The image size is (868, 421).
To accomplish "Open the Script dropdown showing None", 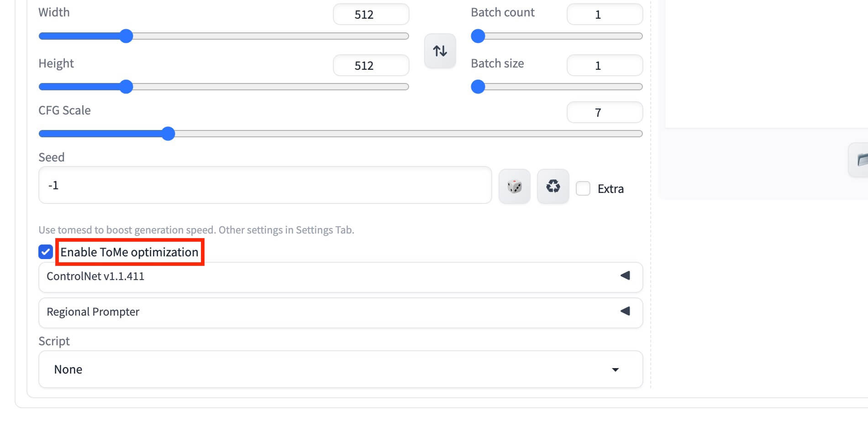I will 340,369.
